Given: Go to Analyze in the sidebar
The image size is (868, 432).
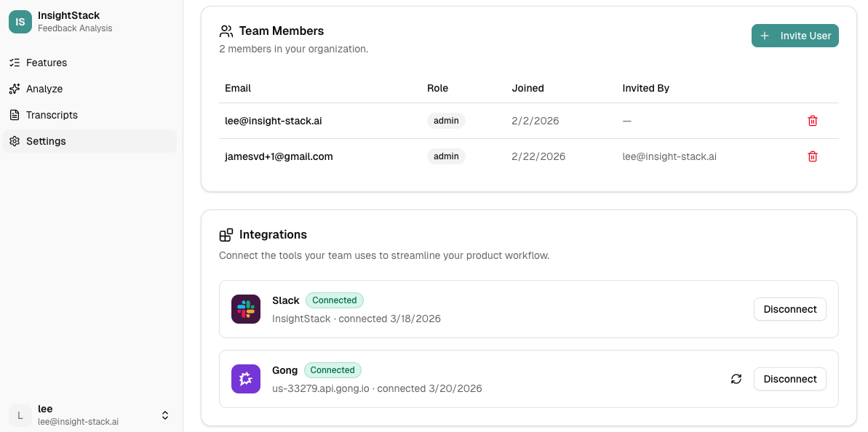Looking at the screenshot, I should tap(44, 89).
